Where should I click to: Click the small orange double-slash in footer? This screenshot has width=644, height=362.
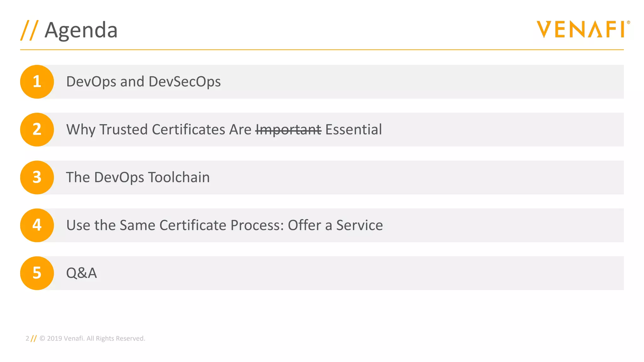(34, 338)
